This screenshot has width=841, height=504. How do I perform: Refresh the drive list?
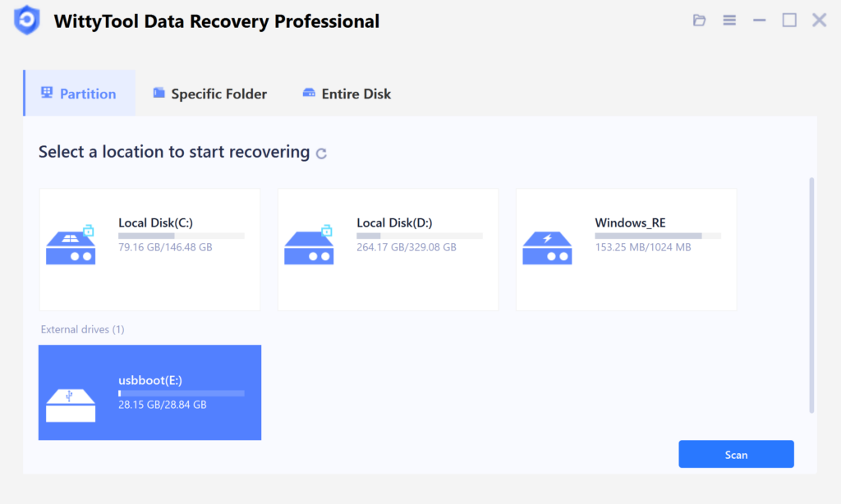(321, 153)
